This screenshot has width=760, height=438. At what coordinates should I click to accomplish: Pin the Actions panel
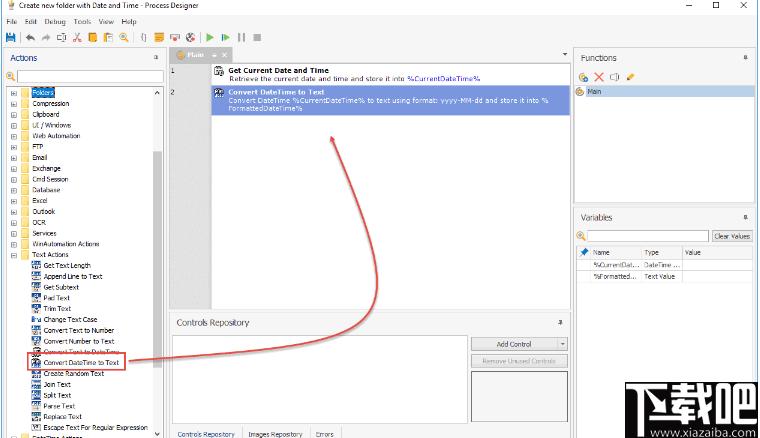[x=156, y=58]
